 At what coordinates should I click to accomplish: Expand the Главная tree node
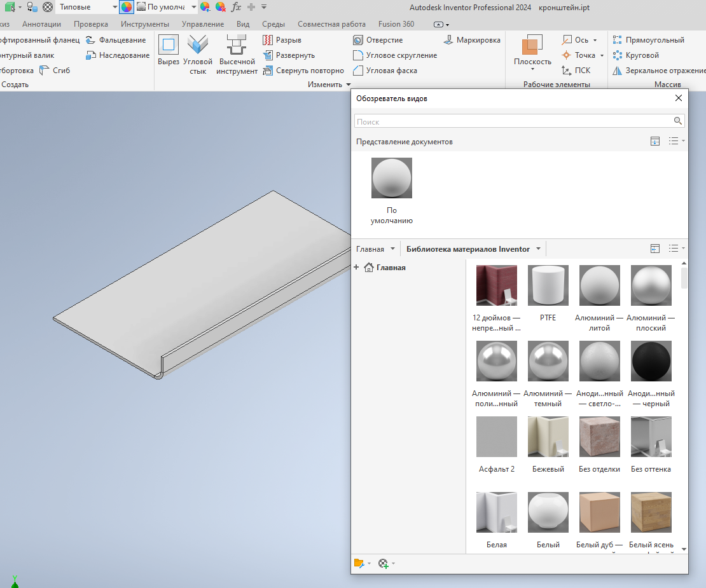coord(356,268)
